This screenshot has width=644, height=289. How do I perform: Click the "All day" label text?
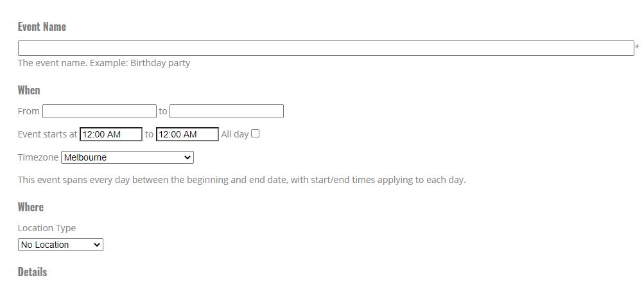[234, 134]
